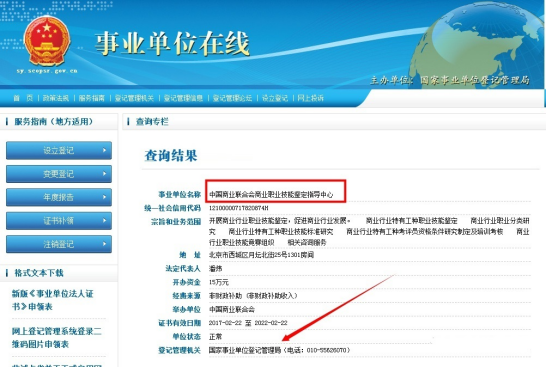Viewport: 547px width, 368px height.
Task: Click arrow on 年度报告 button
Action: (104, 197)
